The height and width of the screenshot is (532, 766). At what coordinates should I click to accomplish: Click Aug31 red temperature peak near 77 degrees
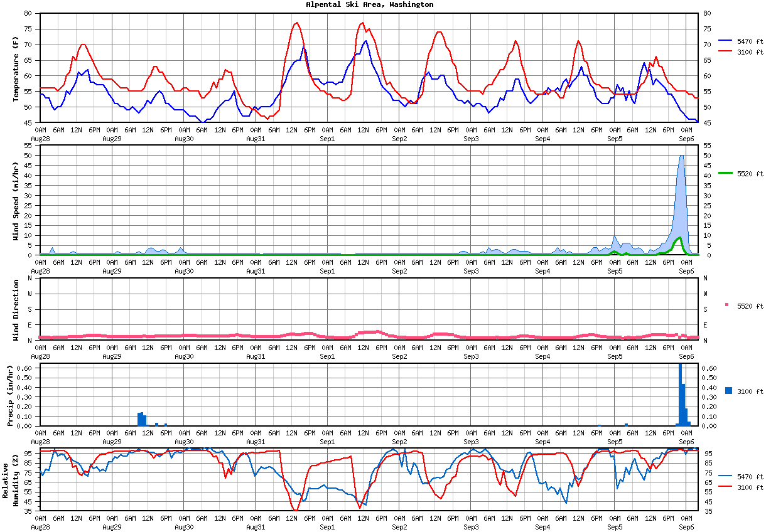coord(296,23)
